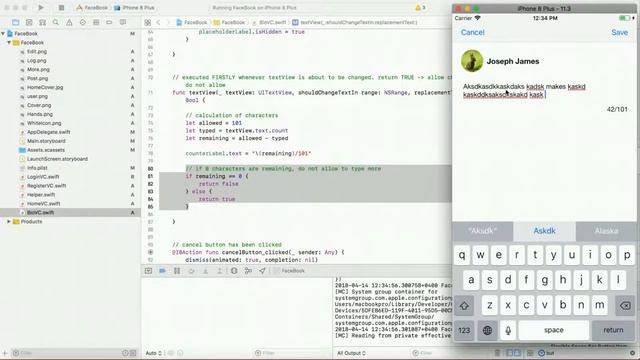
Task: Choose the Askdk autocomplete suggestion
Action: (544, 231)
